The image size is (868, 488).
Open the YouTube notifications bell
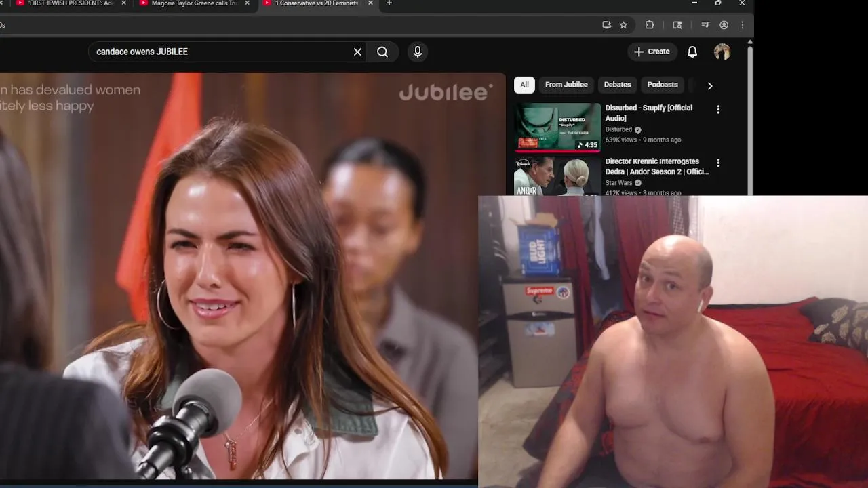coord(692,52)
